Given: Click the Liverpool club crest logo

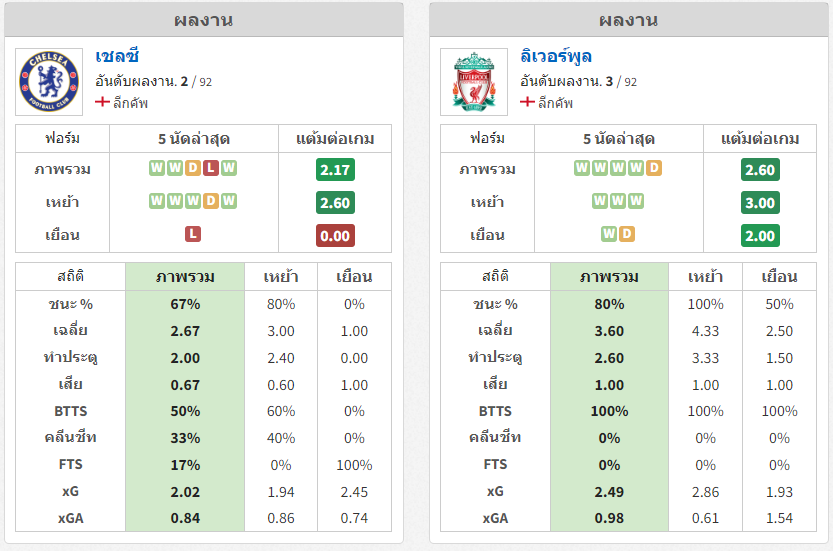Looking at the screenshot, I should pos(474,82).
